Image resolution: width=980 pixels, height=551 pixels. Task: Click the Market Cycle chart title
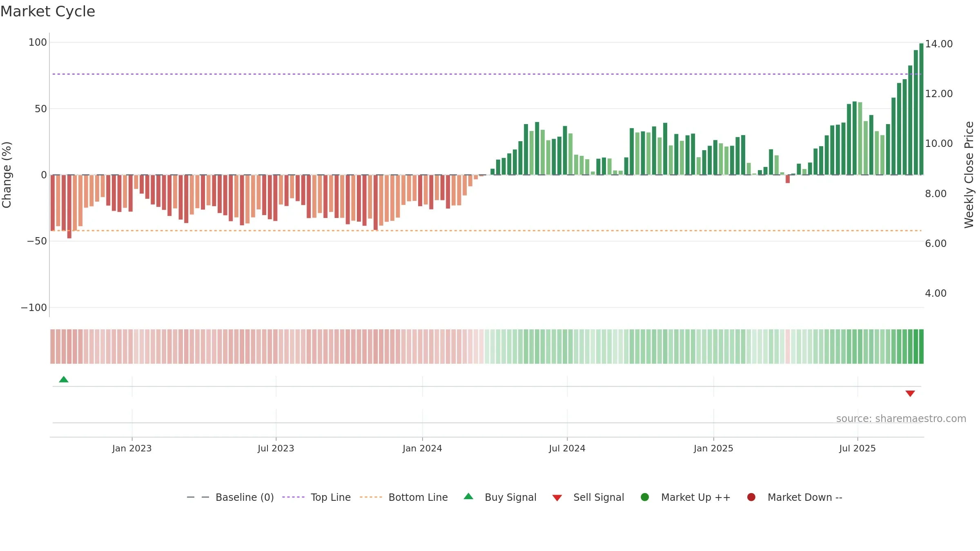(x=48, y=11)
